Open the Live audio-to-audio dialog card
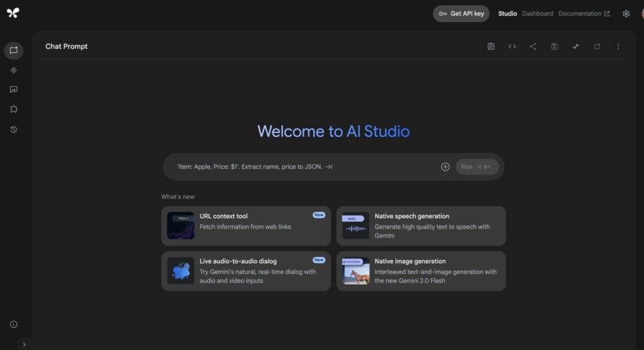This screenshot has height=350, width=644. (x=246, y=271)
